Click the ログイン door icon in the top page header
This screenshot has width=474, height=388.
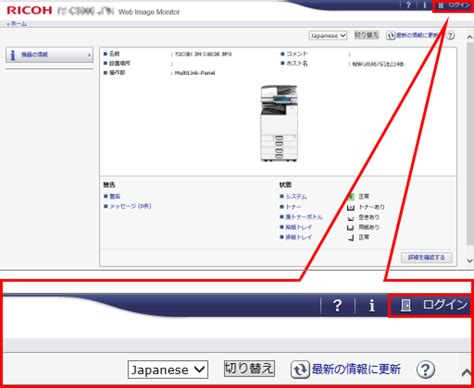tap(441, 5)
